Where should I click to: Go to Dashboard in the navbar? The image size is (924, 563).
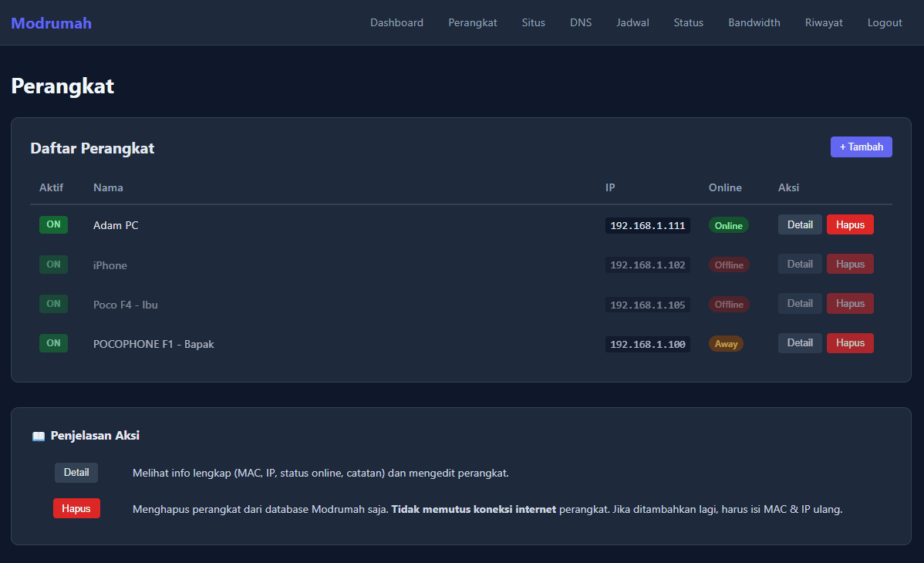pos(396,22)
